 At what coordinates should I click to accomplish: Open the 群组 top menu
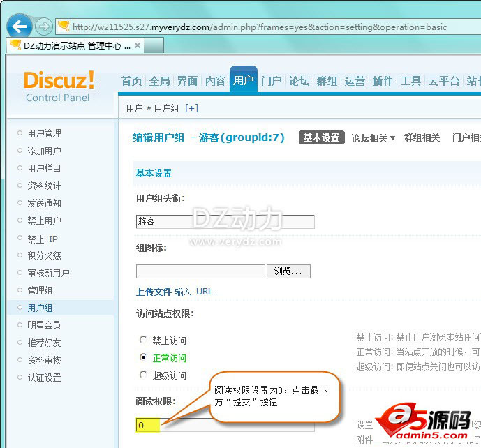[327, 81]
